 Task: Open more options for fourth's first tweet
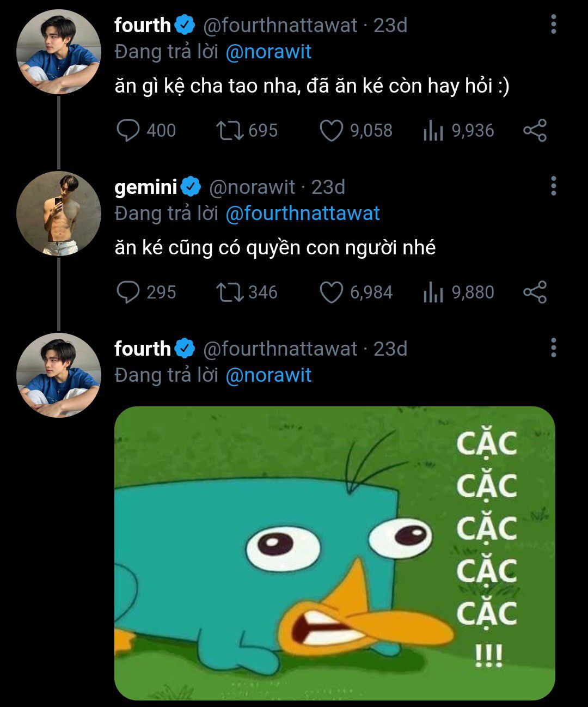[553, 25]
